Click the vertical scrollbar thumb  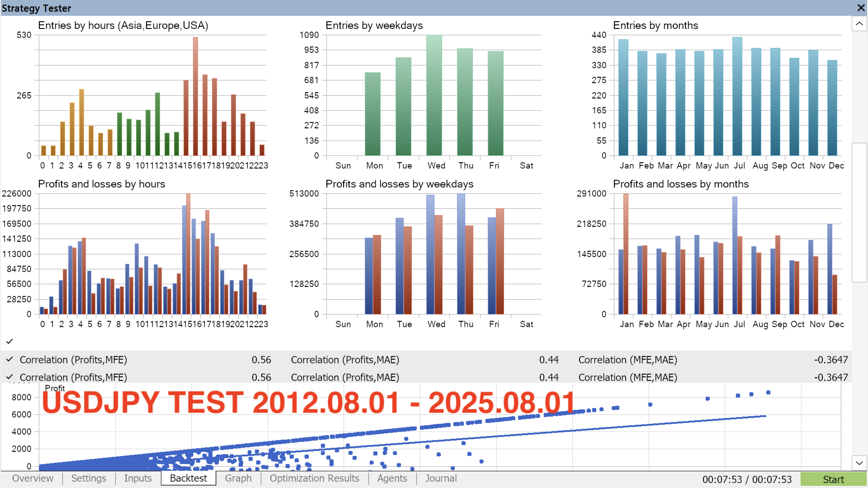coord(859,212)
